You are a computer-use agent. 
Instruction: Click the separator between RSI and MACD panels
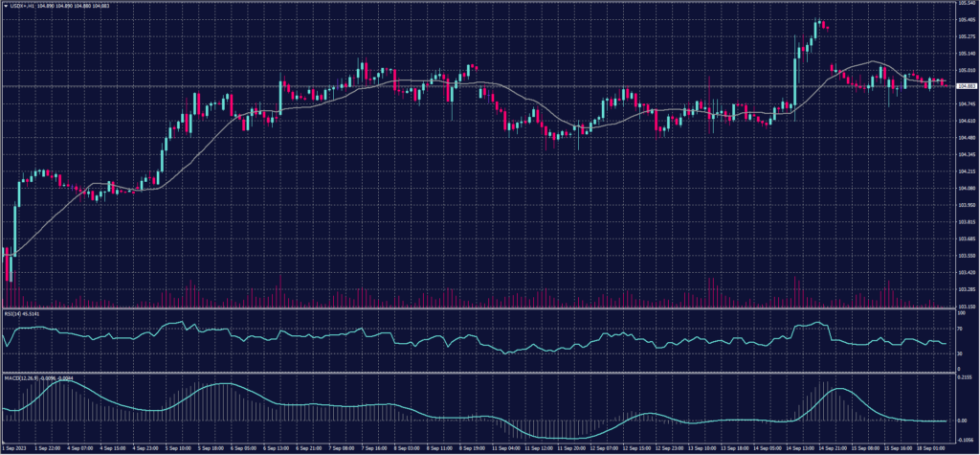pyautogui.click(x=479, y=372)
